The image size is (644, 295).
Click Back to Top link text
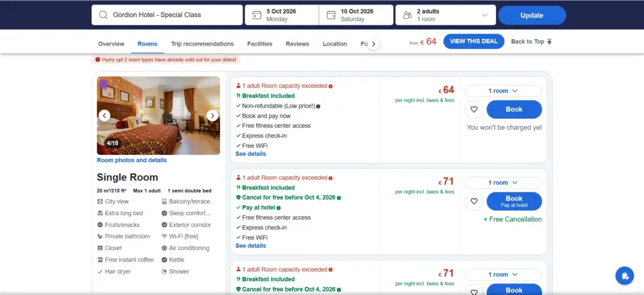pyautogui.click(x=528, y=42)
